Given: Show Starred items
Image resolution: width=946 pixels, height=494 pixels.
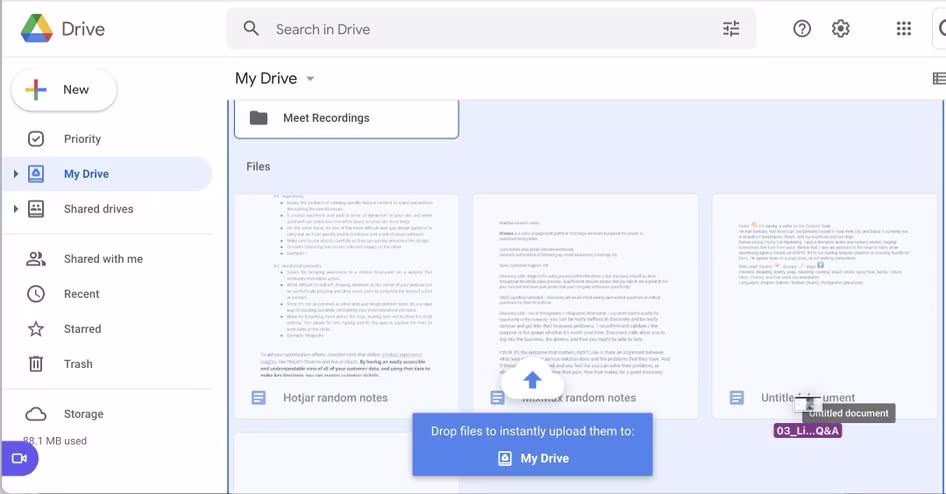Looking at the screenshot, I should [x=107, y=329].
